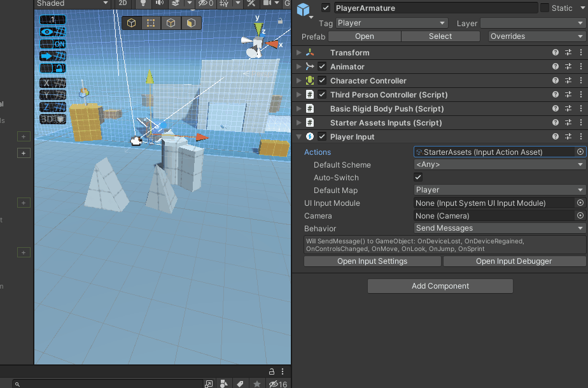Screen dimensions: 588x388
Task: Click the Project panel search field
Action: point(108,384)
